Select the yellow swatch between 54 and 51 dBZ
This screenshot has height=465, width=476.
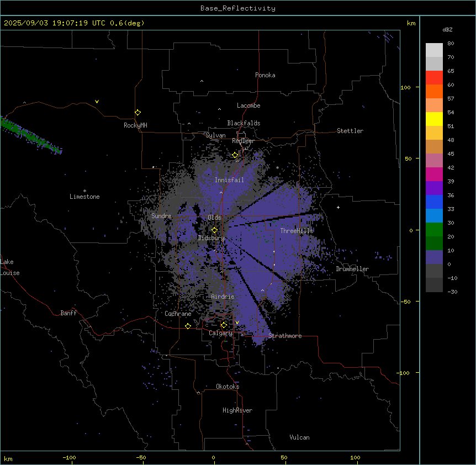coord(434,119)
